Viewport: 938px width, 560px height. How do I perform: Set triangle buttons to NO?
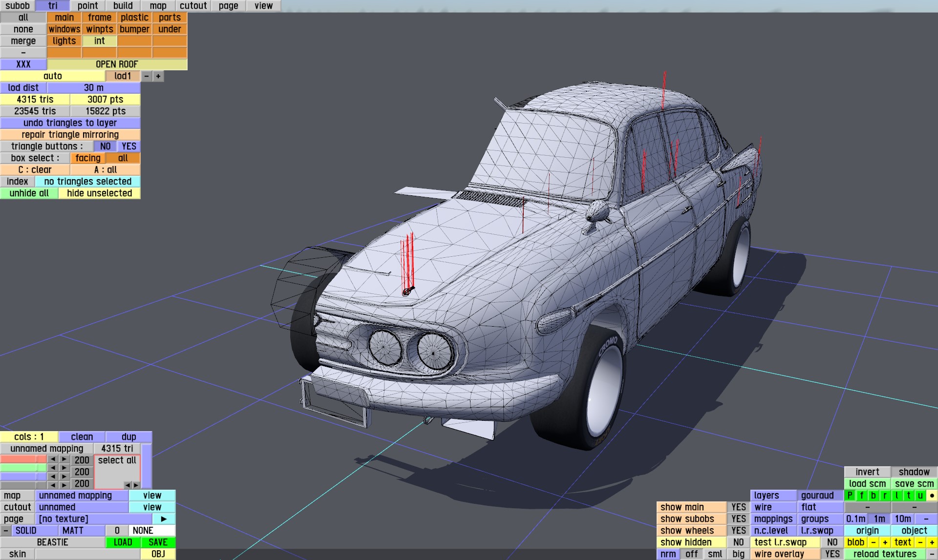(105, 146)
